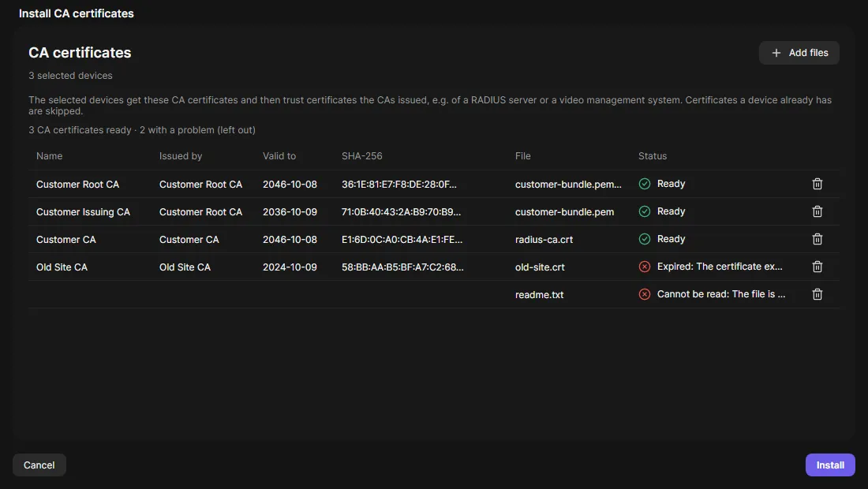The image size is (868, 489).
Task: Select the Old Site CA name cell
Action: pos(62,267)
